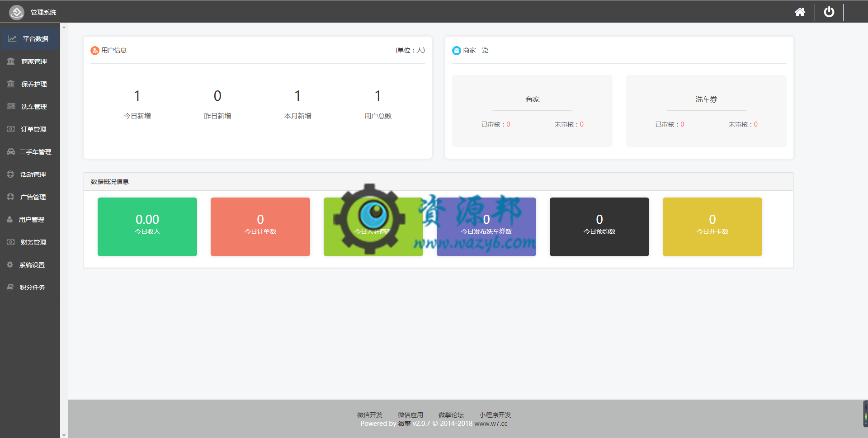Click the gear icon beside 系统设置

pyautogui.click(x=10, y=264)
